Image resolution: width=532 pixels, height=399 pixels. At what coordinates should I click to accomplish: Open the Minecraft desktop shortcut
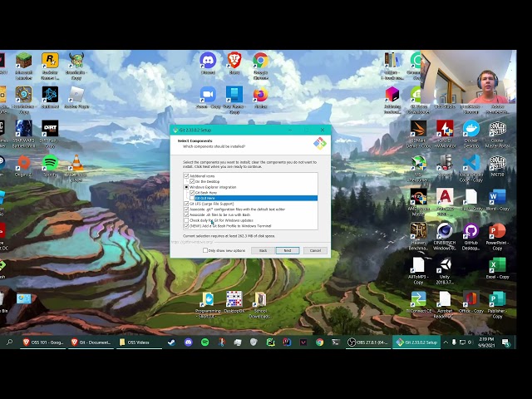(23, 66)
